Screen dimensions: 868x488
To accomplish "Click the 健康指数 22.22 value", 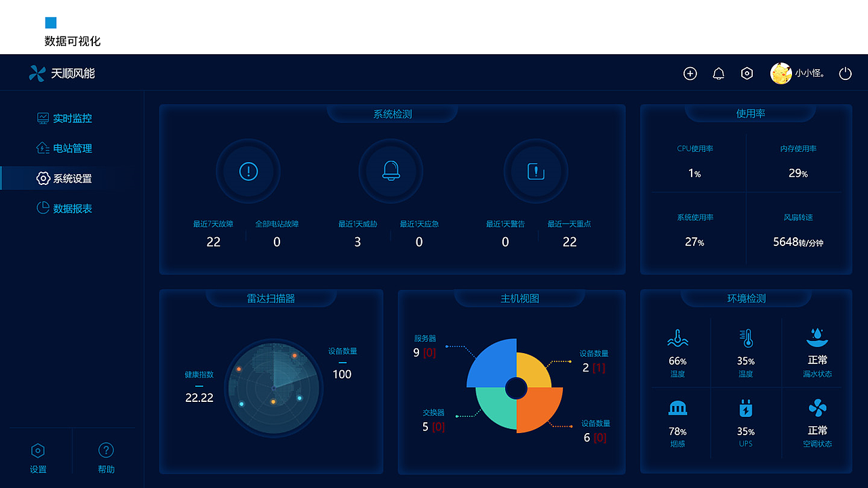I will click(x=199, y=398).
